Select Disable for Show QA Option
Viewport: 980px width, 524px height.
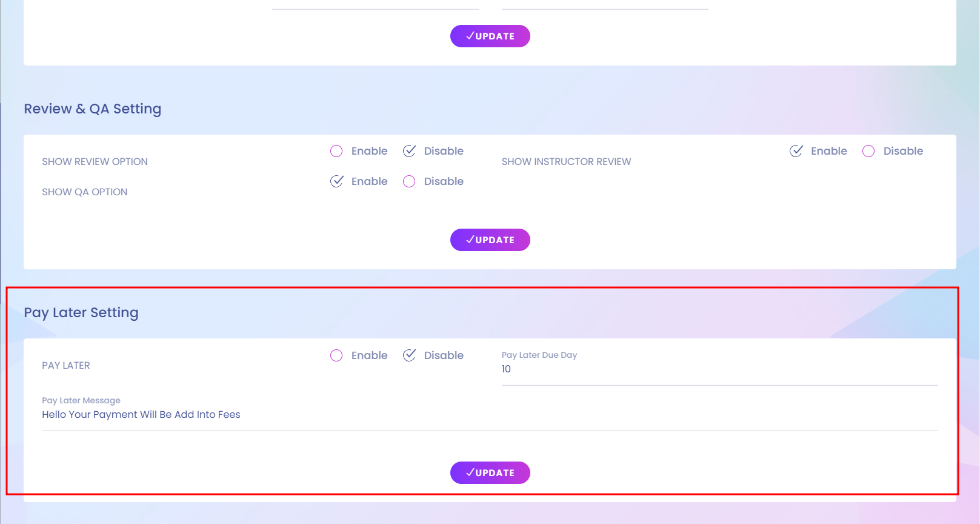410,181
